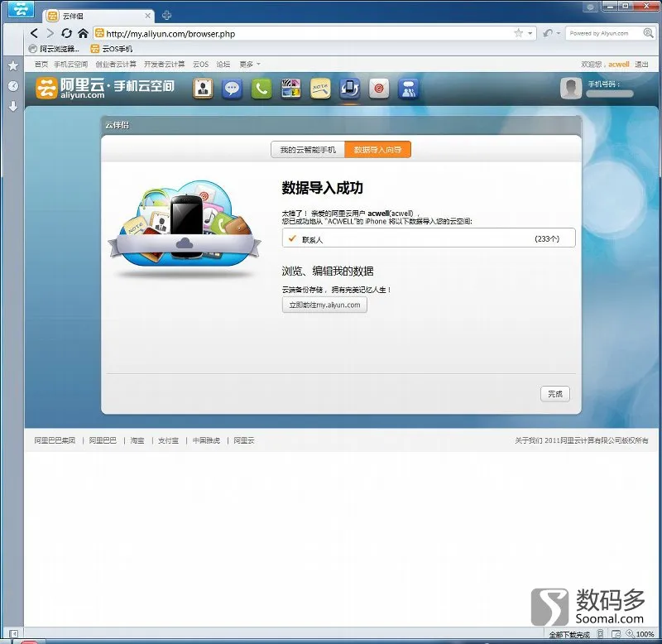Open the Messages chat bubble icon
The image size is (662, 644).
pyautogui.click(x=233, y=89)
